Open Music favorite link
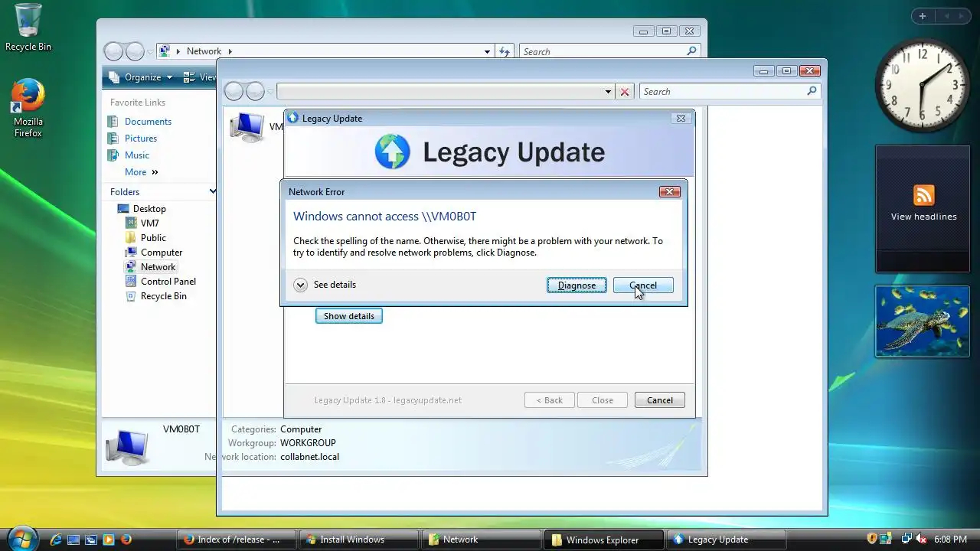Image resolution: width=980 pixels, height=551 pixels. click(x=137, y=155)
